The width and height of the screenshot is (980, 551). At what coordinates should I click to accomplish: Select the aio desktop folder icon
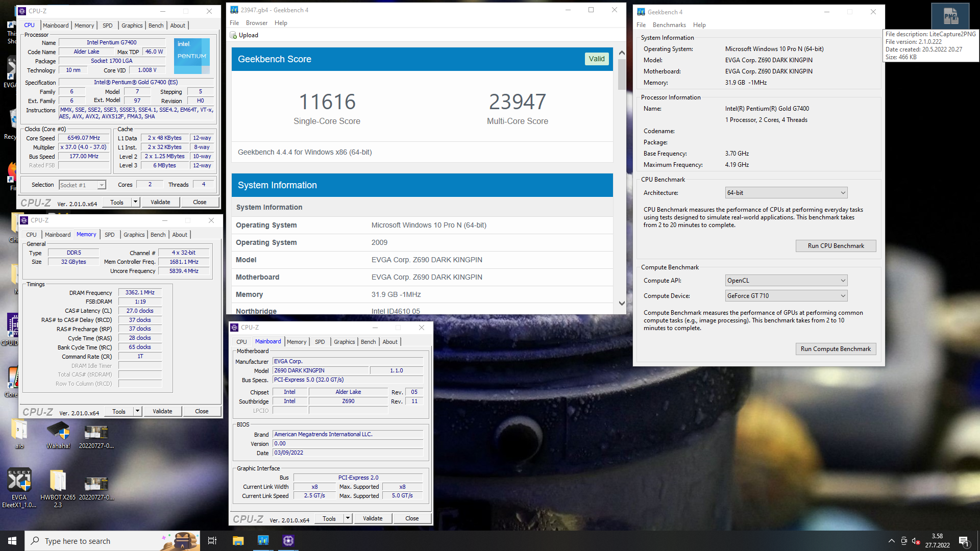click(x=19, y=435)
